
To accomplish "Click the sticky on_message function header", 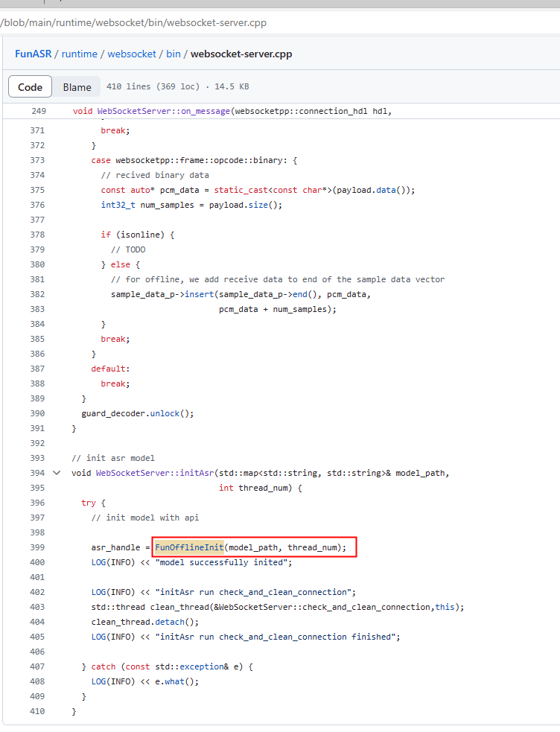I will [232, 111].
